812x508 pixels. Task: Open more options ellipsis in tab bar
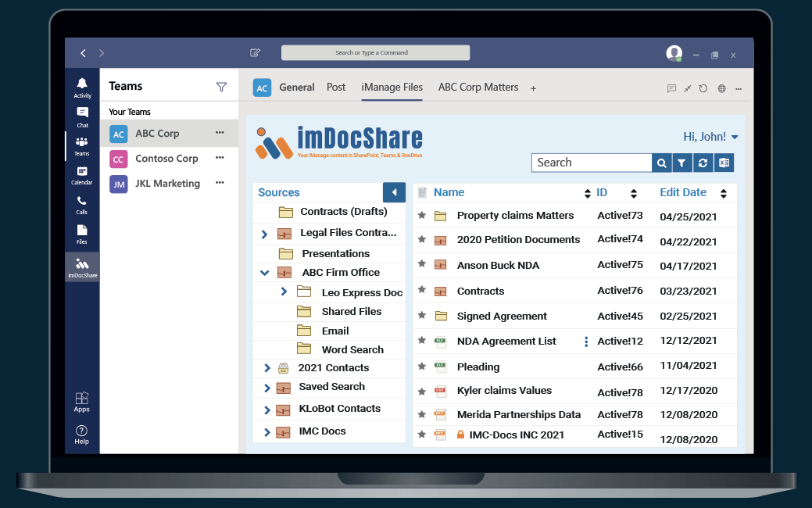(x=739, y=88)
